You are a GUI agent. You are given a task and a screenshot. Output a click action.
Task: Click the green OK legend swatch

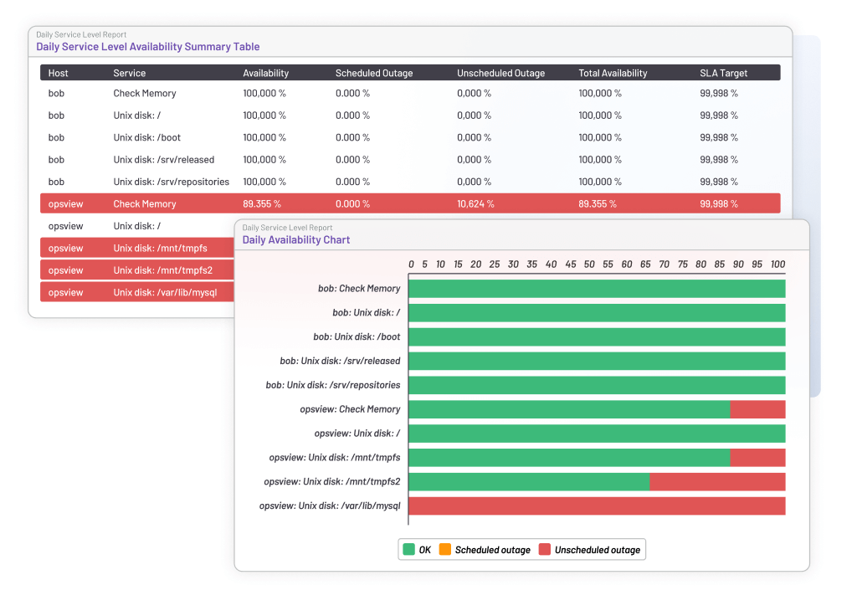(408, 550)
